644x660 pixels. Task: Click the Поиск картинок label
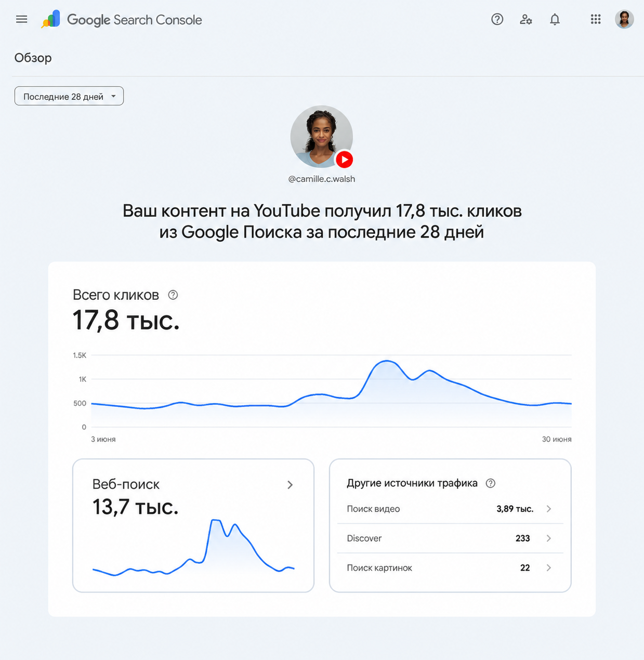point(379,568)
